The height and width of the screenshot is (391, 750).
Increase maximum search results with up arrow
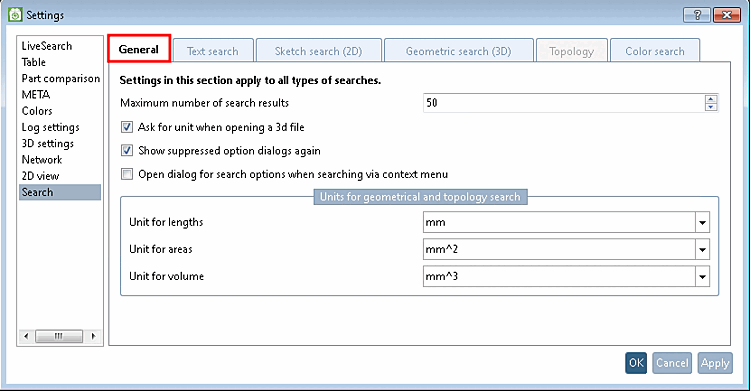tap(711, 99)
